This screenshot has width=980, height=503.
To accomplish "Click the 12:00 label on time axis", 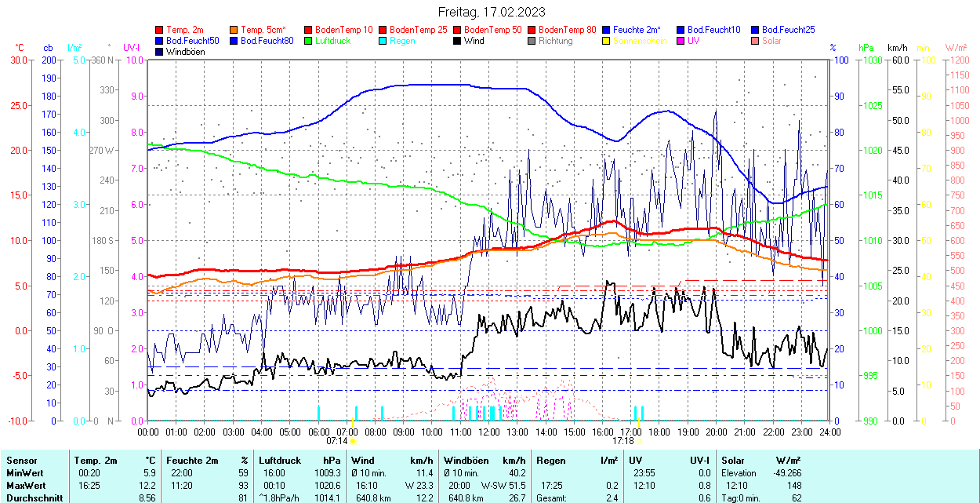I will (489, 432).
